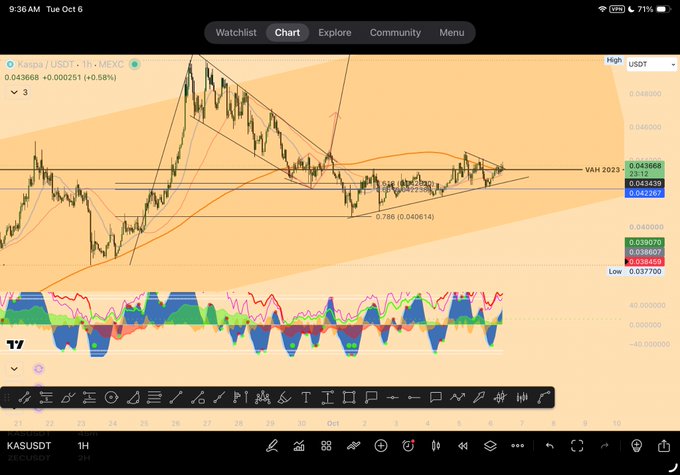Screen dimensions: 680x475
Task: Expand the indicator pane chevron below TV logo
Action: click(14, 369)
